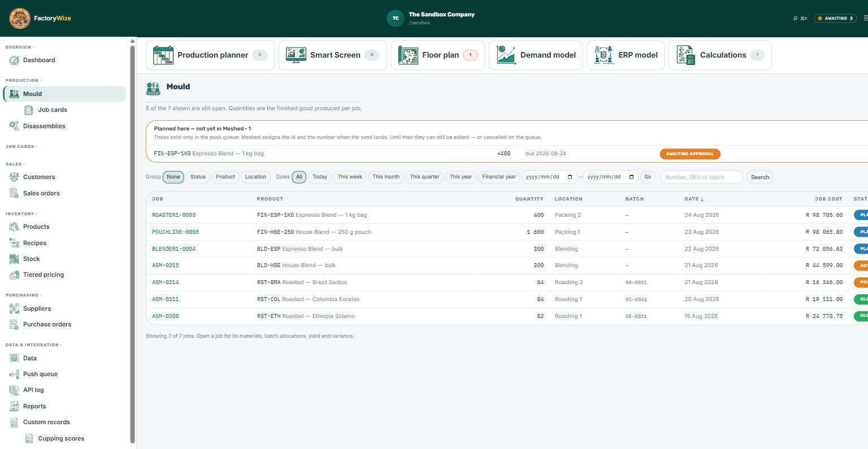Viewport: 868px width, 449px height.
Task: Click the FactoryWize logo icon
Action: [x=20, y=18]
